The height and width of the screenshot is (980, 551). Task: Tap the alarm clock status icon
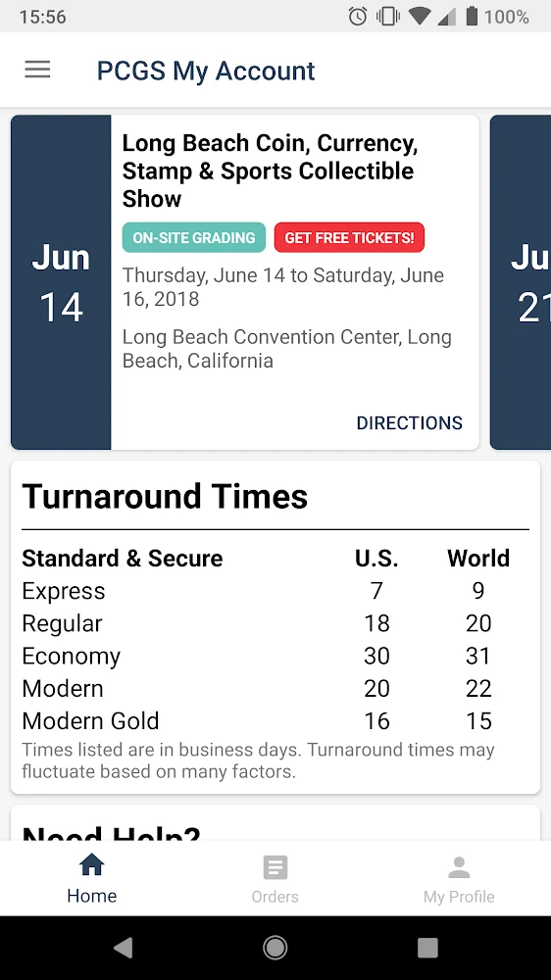click(358, 17)
